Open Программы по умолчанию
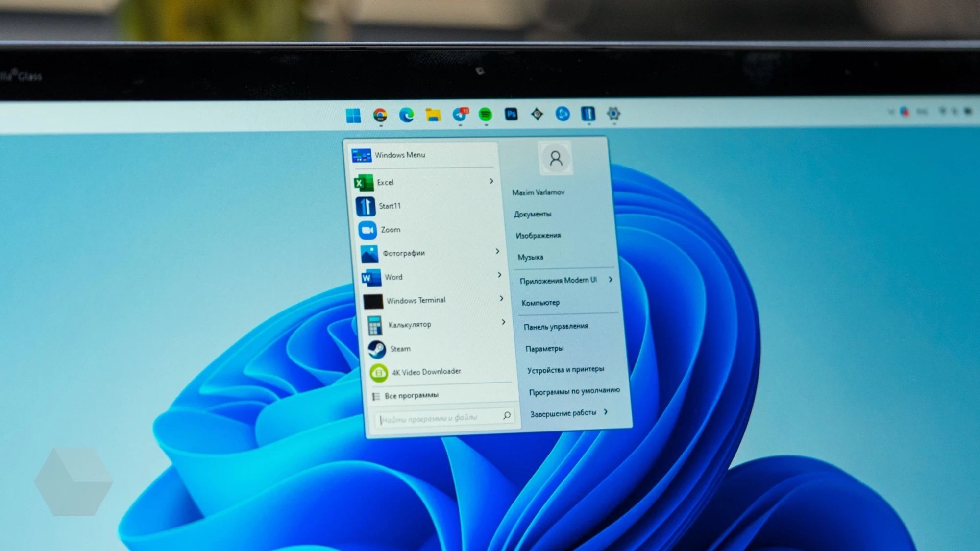Screen dimensions: 980x551 click(x=574, y=391)
